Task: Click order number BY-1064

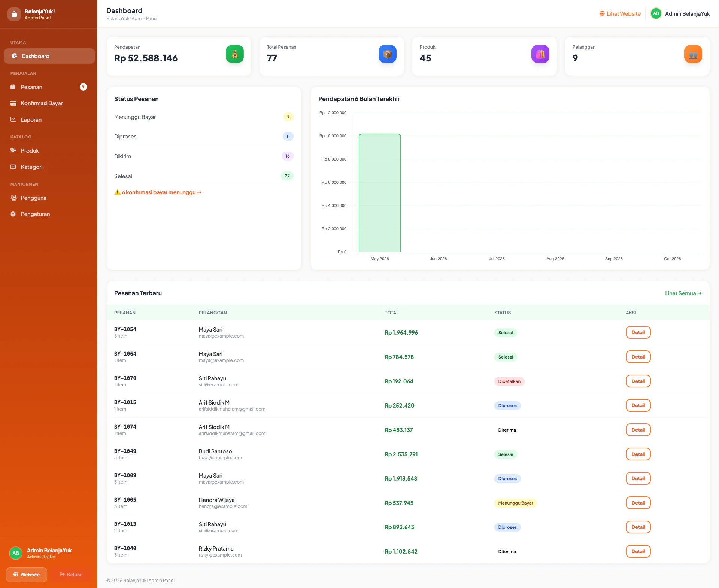Action: pos(125,354)
